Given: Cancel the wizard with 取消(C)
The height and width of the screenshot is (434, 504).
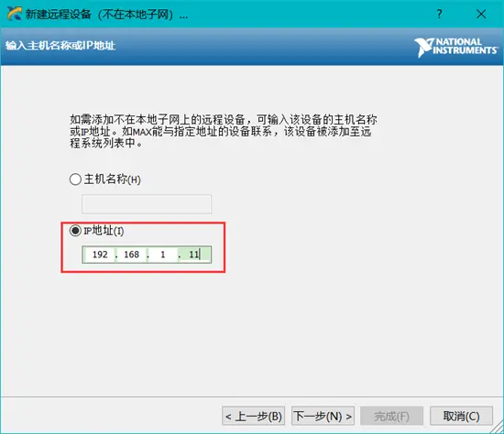Looking at the screenshot, I should (x=461, y=416).
